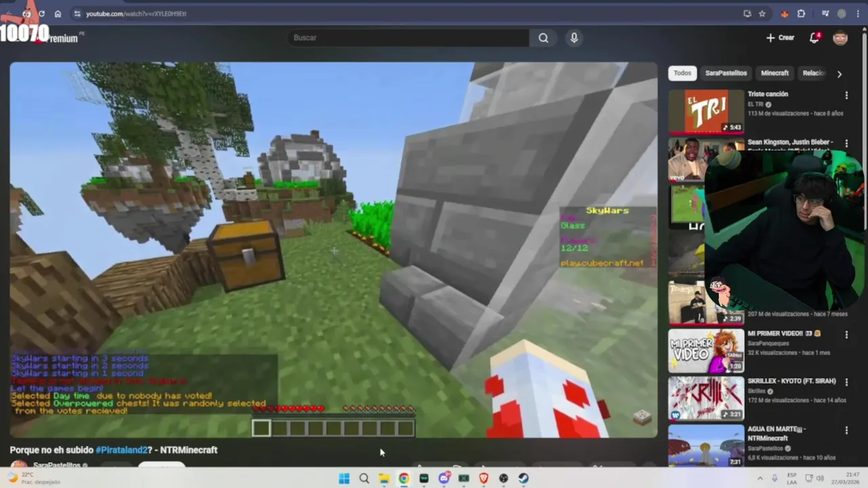Open MI PRIMER VIDEO!! thumbnail
Screen dimensions: 868x488
click(x=706, y=351)
